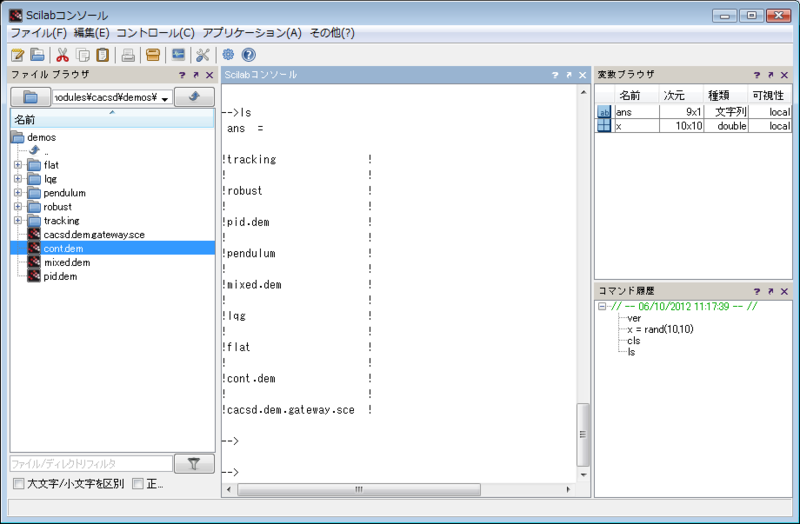Go to the parent directory with the up-arrow button
This screenshot has height=524, width=800.
[x=194, y=96]
